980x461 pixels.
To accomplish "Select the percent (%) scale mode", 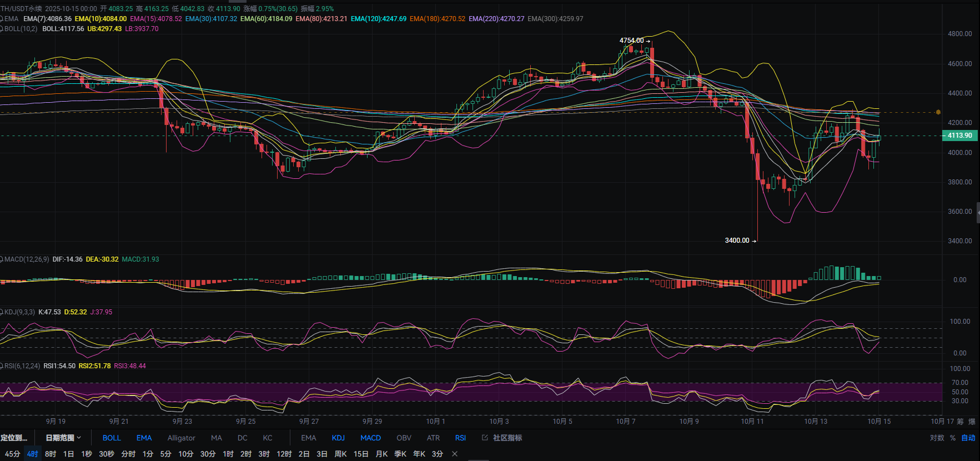I will coord(953,438).
